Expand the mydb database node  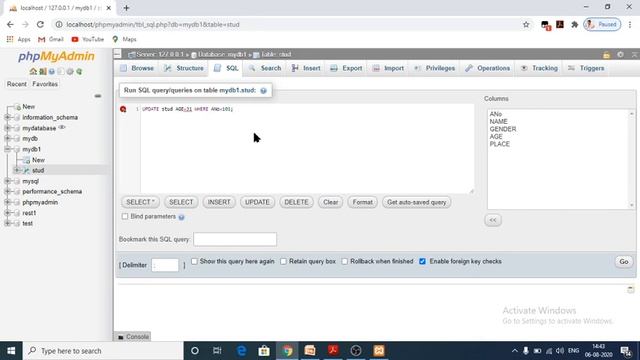7,139
